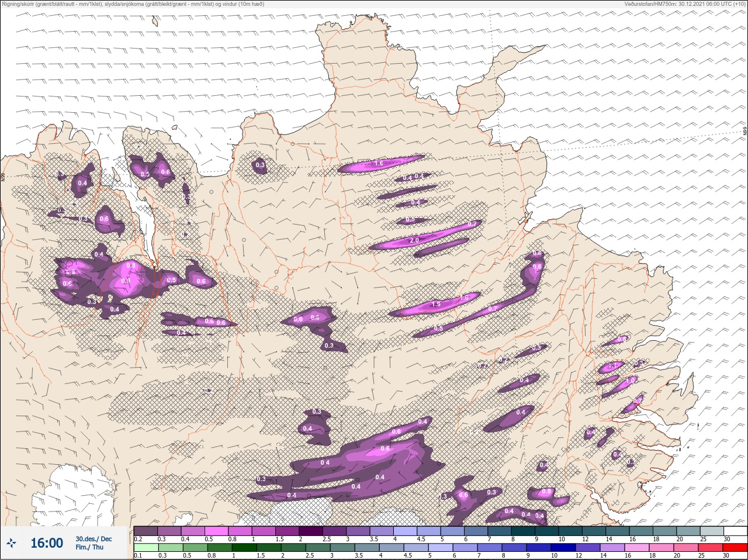Click the 0.9 snowfall value on map
This screenshot has height=560, width=748.
(x=126, y=281)
